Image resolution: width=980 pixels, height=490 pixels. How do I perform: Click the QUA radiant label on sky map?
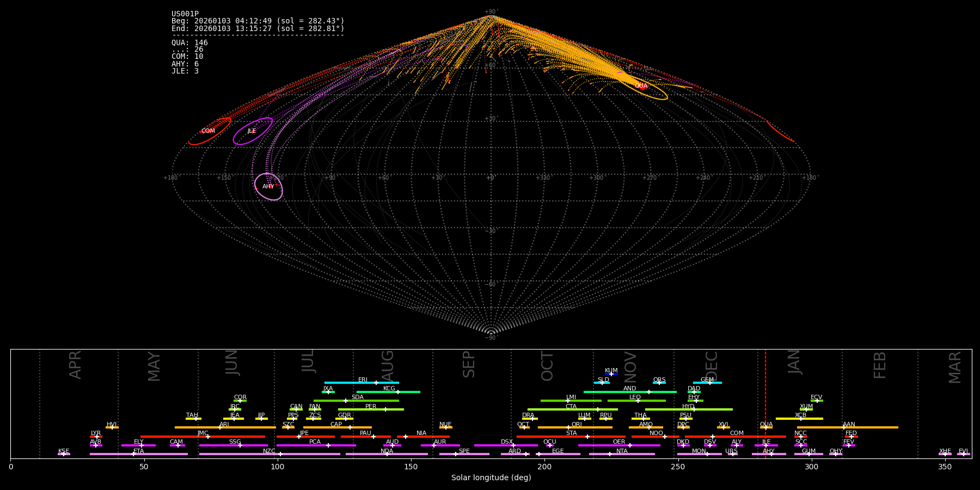pyautogui.click(x=641, y=86)
